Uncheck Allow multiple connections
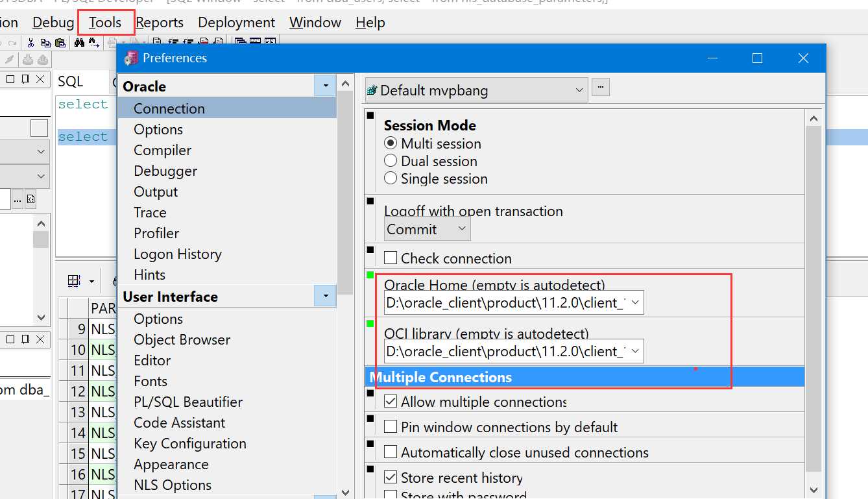Image resolution: width=868 pixels, height=499 pixels. click(x=391, y=402)
